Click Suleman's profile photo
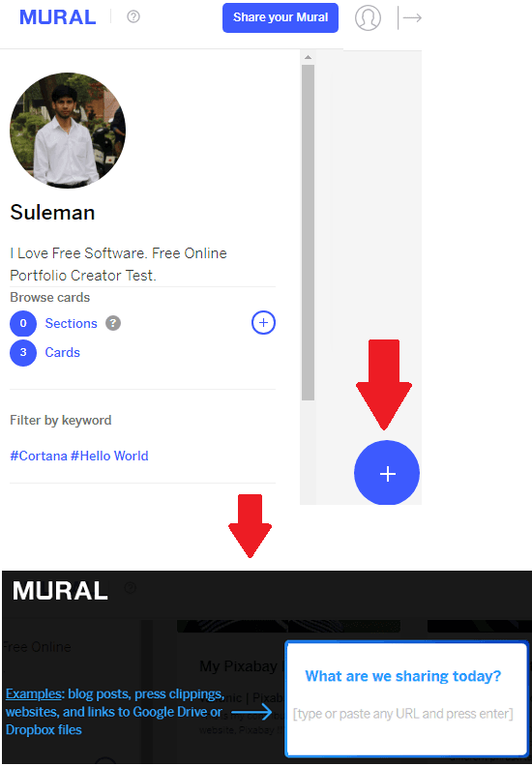532x766 pixels. coord(68,131)
